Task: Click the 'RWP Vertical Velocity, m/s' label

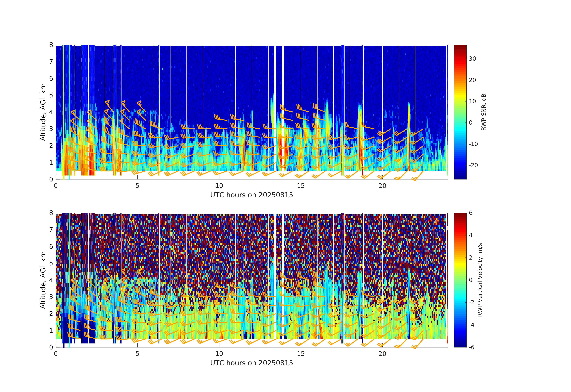Action: tap(480, 280)
